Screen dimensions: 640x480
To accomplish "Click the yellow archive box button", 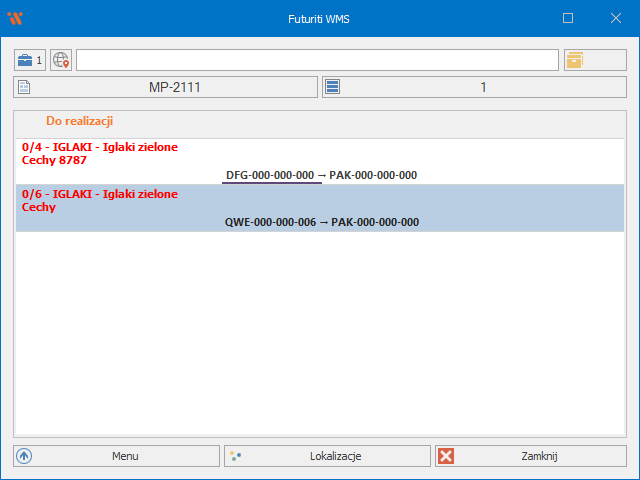I will click(x=588, y=60).
